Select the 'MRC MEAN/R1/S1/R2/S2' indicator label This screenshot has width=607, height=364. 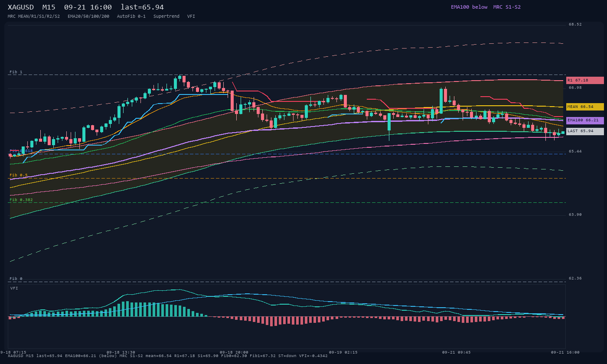34,16
